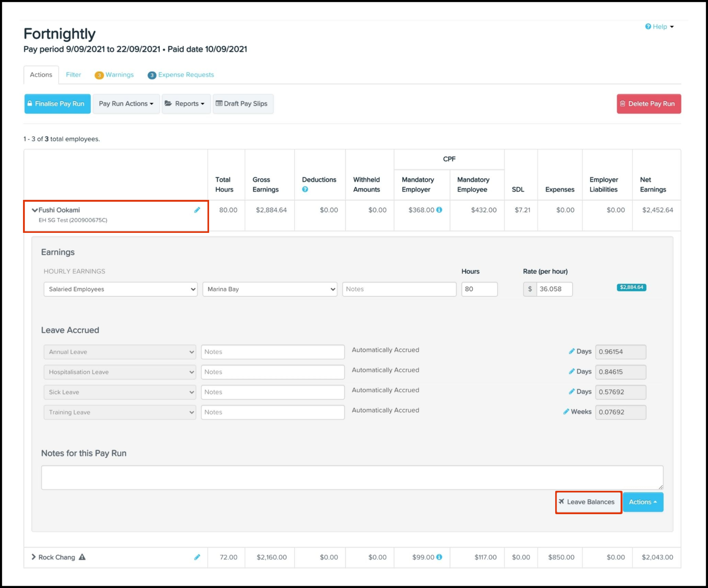Open Pay Run Actions dropdown menu

(126, 104)
